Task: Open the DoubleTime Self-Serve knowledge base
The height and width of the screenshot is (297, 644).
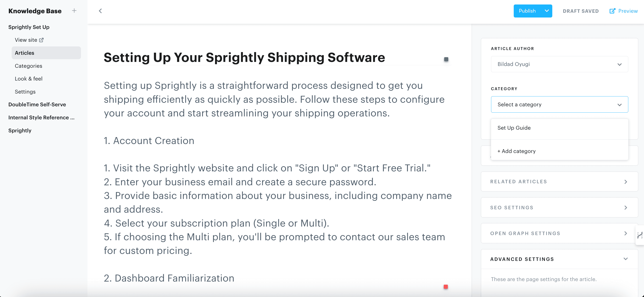Action: pos(37,105)
